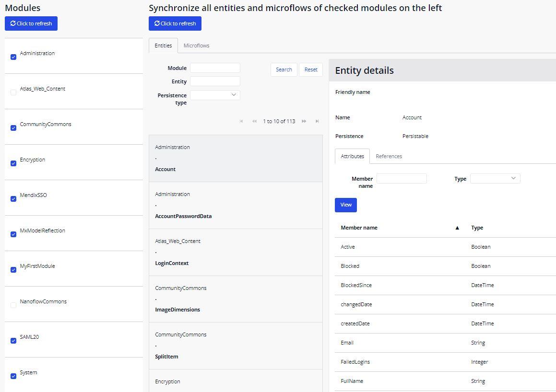Enable the Atlas_Web_Content module
This screenshot has height=392, width=556.
tap(13, 92)
